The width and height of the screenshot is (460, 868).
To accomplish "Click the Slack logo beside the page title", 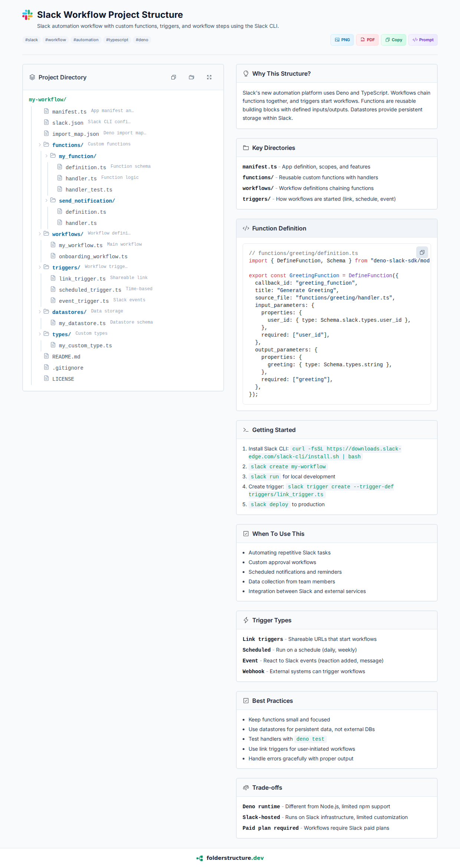I will (x=27, y=15).
